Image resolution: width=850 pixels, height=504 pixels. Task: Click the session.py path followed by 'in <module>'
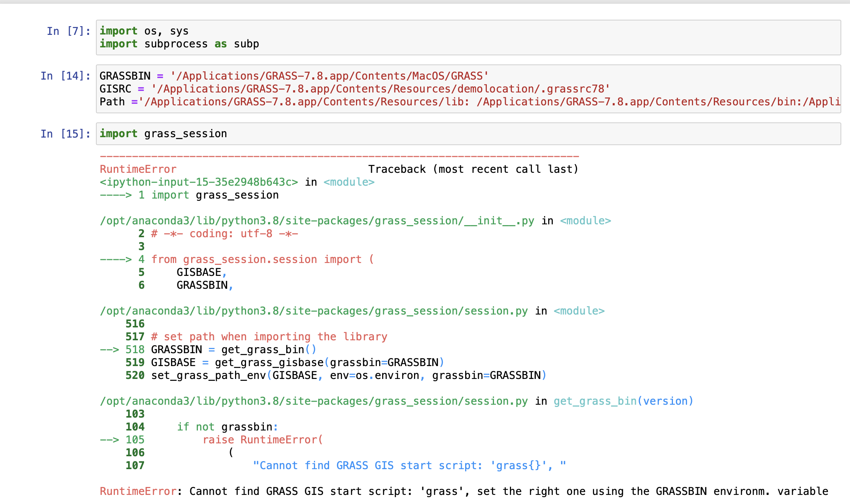pos(314,311)
